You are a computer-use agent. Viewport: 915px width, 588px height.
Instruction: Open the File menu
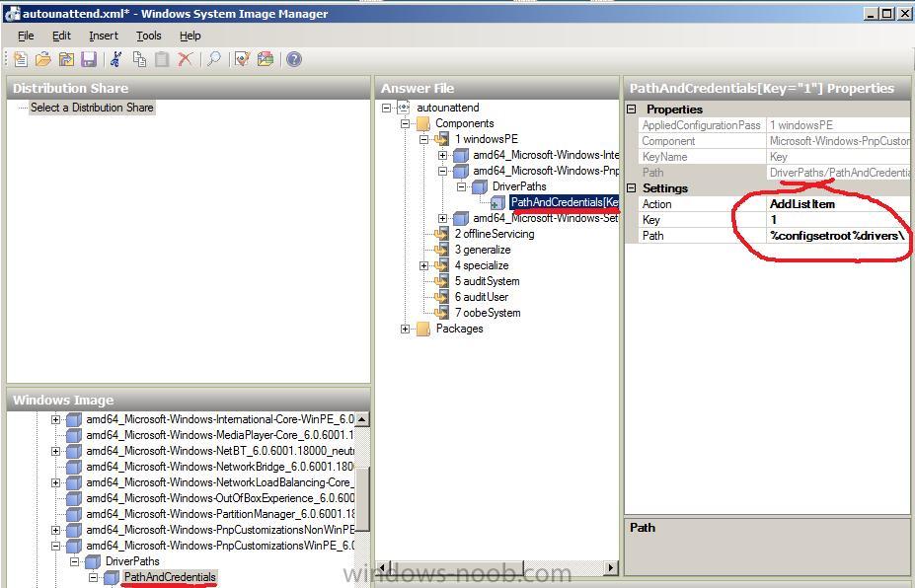pyautogui.click(x=26, y=36)
